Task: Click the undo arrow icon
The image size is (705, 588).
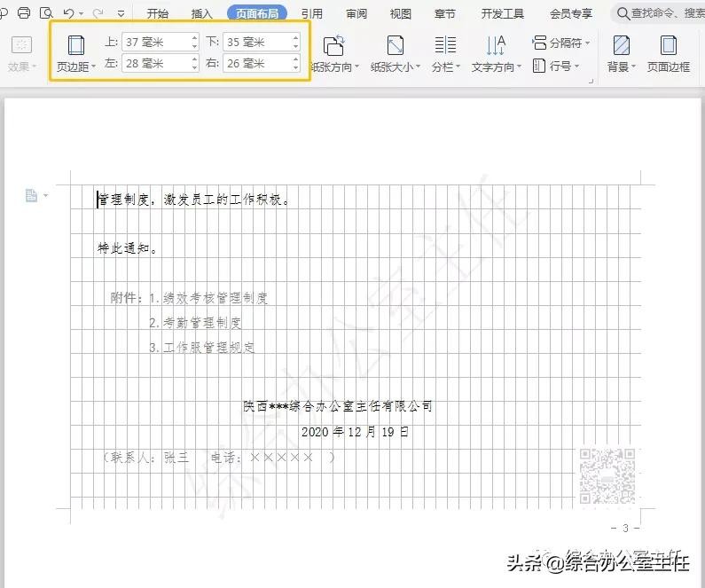Action: 69,13
